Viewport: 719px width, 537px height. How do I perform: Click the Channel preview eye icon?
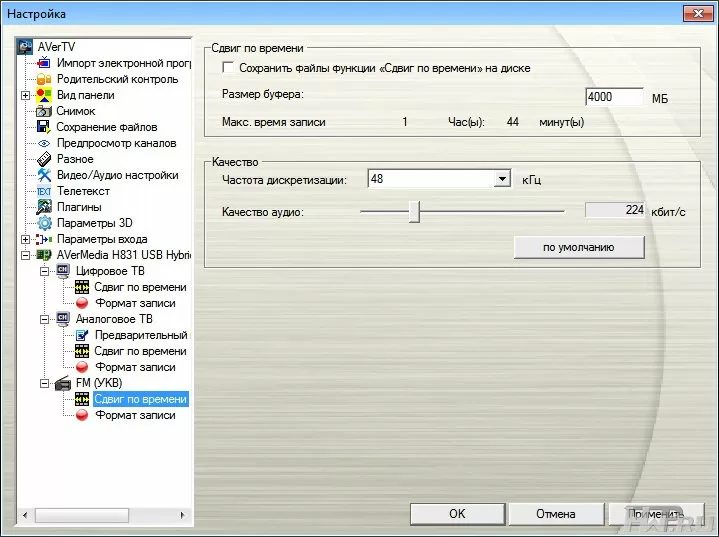click(44, 143)
